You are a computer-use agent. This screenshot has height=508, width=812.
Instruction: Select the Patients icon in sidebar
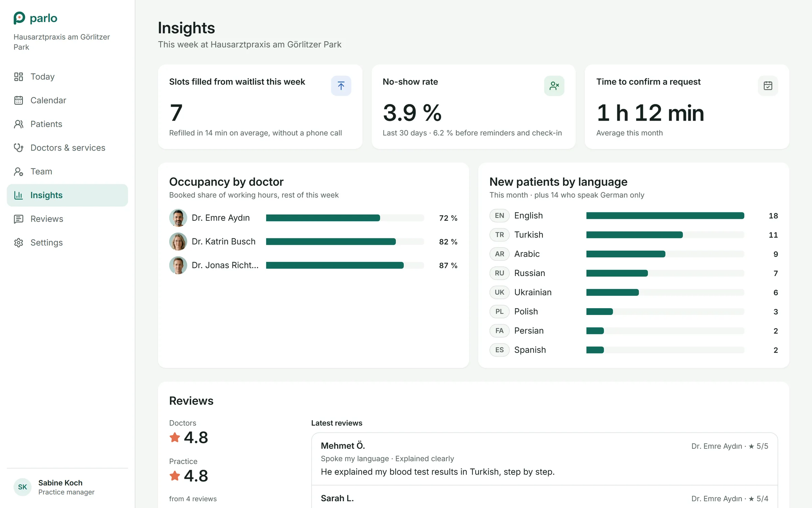[x=19, y=124]
